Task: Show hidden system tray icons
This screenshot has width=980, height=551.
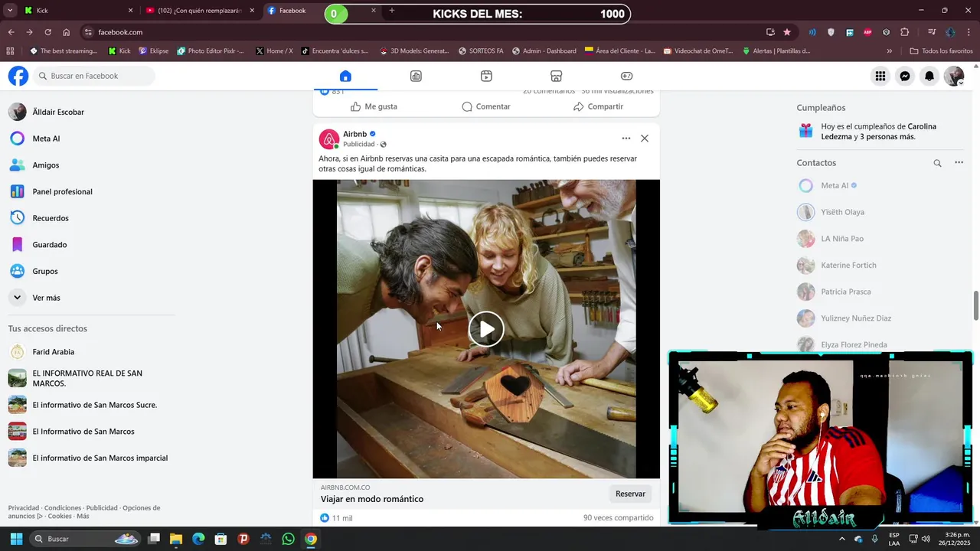Action: [841, 539]
